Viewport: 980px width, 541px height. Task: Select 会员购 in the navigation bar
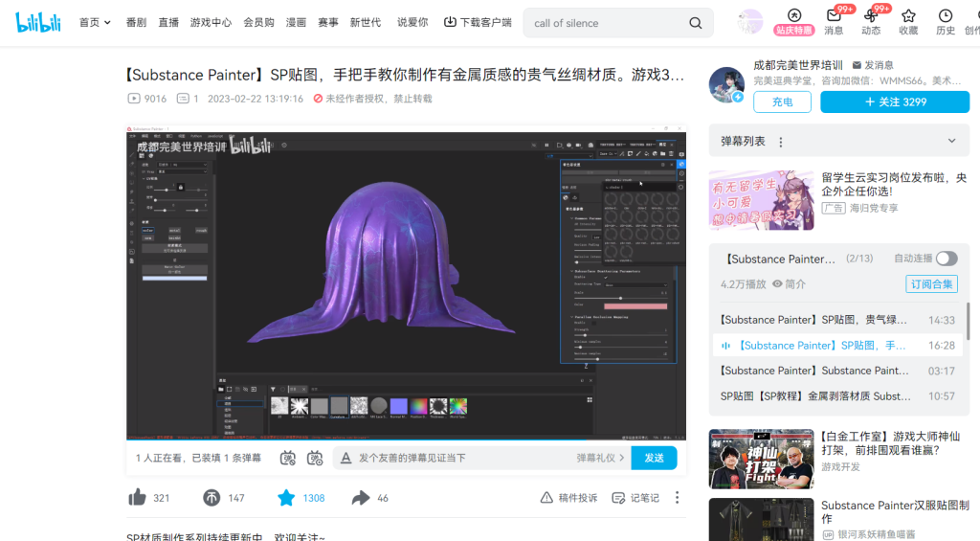[x=258, y=23]
